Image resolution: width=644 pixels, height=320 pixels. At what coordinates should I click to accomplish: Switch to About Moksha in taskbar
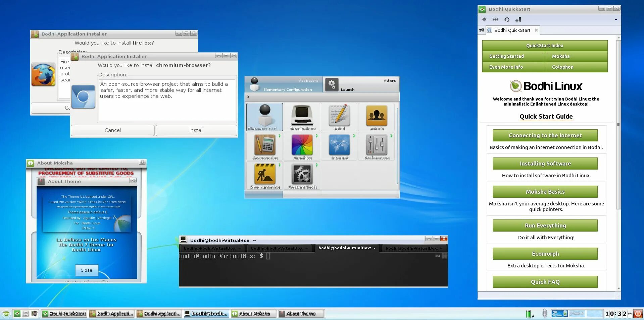click(x=253, y=314)
